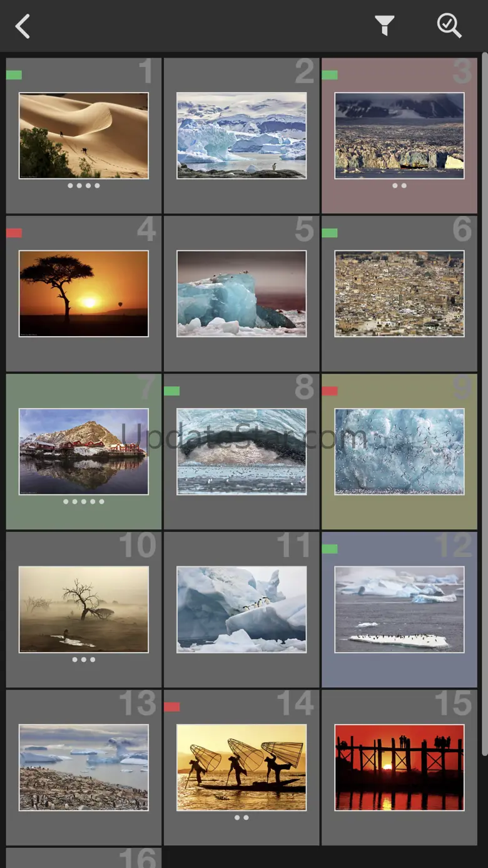This screenshot has width=488, height=868.
Task: Select the penguin colony photo 13
Action: [x=83, y=767]
